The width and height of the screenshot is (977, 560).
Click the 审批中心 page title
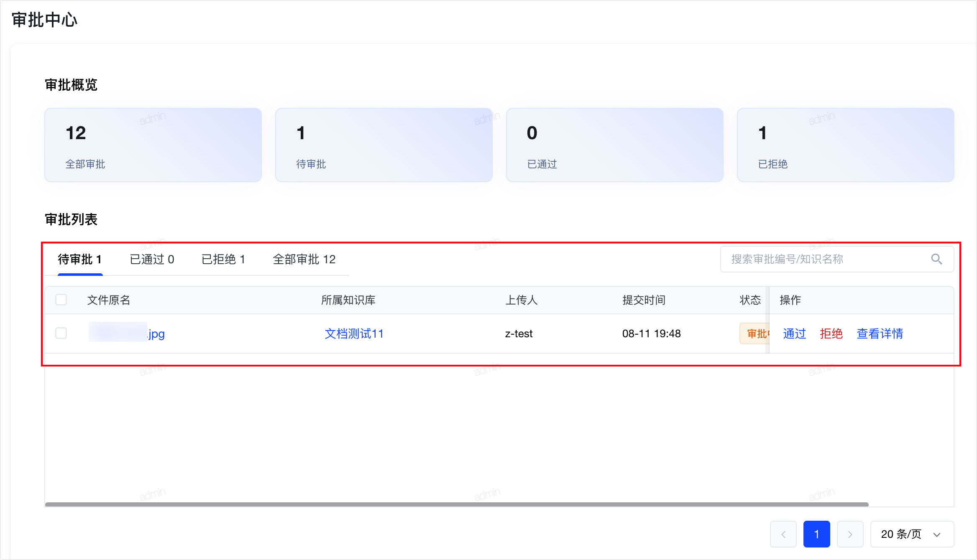pyautogui.click(x=45, y=20)
